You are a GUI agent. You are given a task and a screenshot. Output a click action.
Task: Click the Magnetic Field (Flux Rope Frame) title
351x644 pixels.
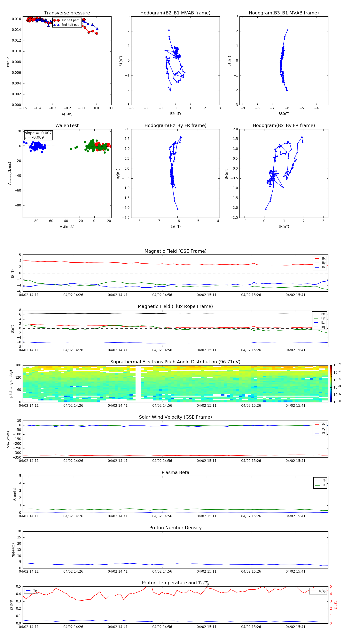tap(175, 307)
